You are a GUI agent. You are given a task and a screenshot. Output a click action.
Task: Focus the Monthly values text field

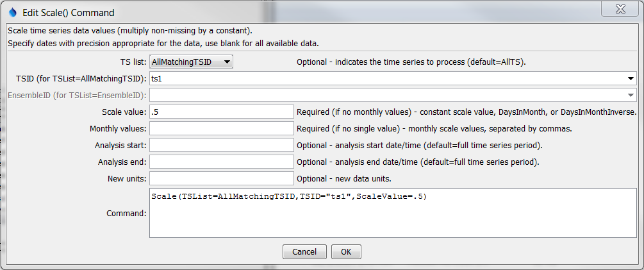pos(221,128)
